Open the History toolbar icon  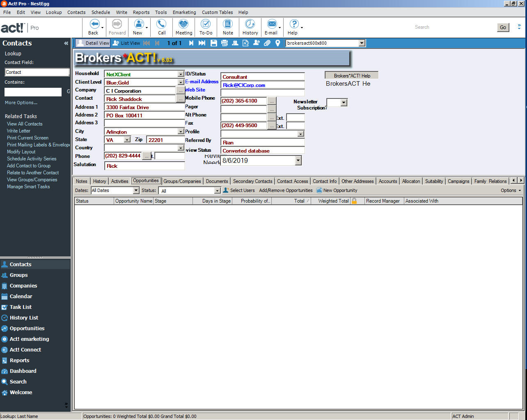point(250,24)
